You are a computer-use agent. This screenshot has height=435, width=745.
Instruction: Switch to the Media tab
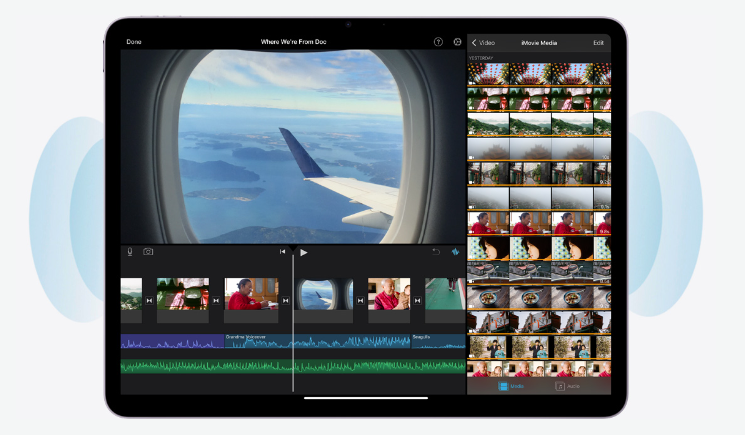click(511, 386)
